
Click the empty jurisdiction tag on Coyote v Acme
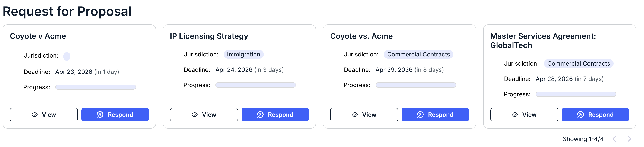click(67, 56)
